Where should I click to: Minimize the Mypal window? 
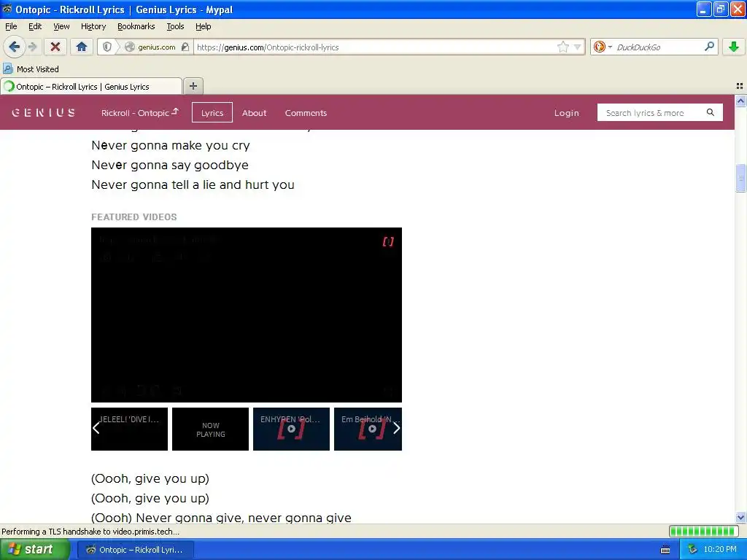pyautogui.click(x=704, y=9)
